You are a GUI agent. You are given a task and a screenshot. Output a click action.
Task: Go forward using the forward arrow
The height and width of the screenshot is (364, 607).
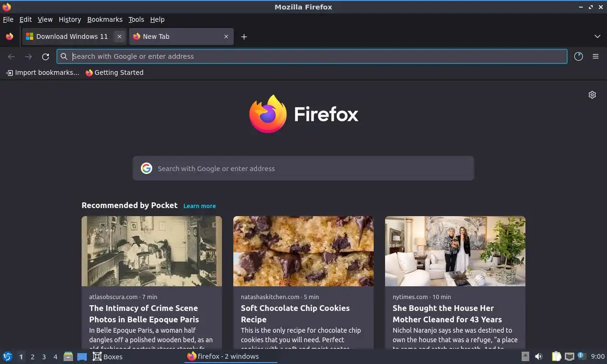click(28, 56)
